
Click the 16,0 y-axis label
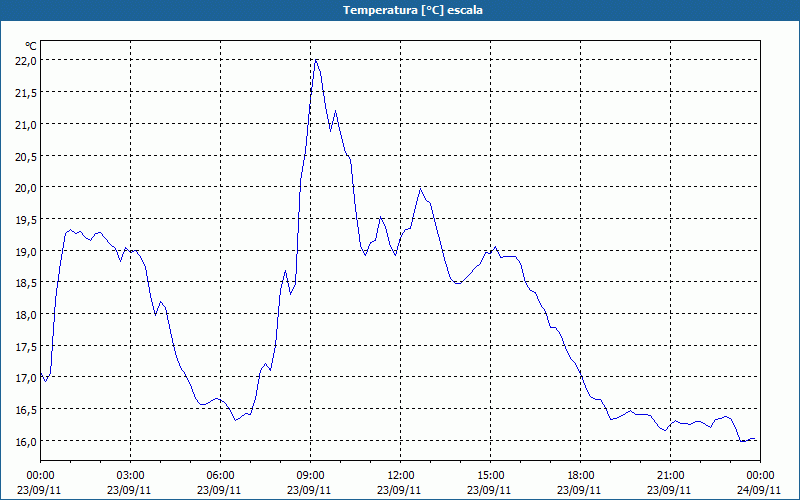tap(26, 442)
